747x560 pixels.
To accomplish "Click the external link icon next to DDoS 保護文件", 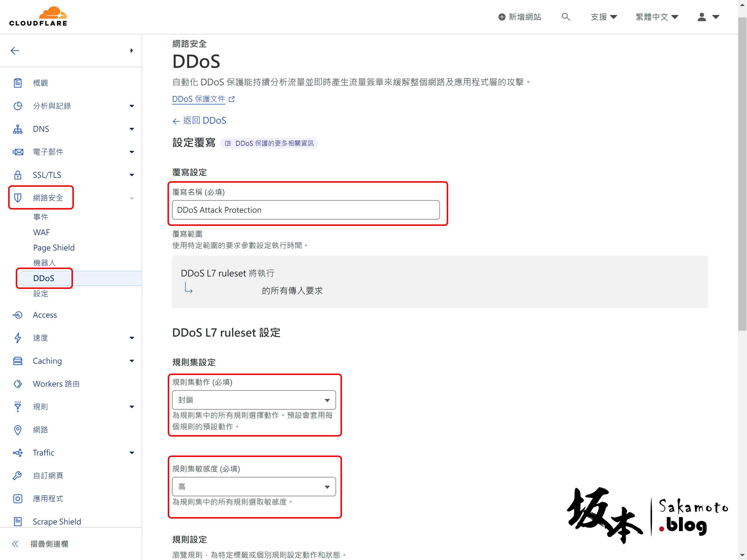I will (x=232, y=99).
